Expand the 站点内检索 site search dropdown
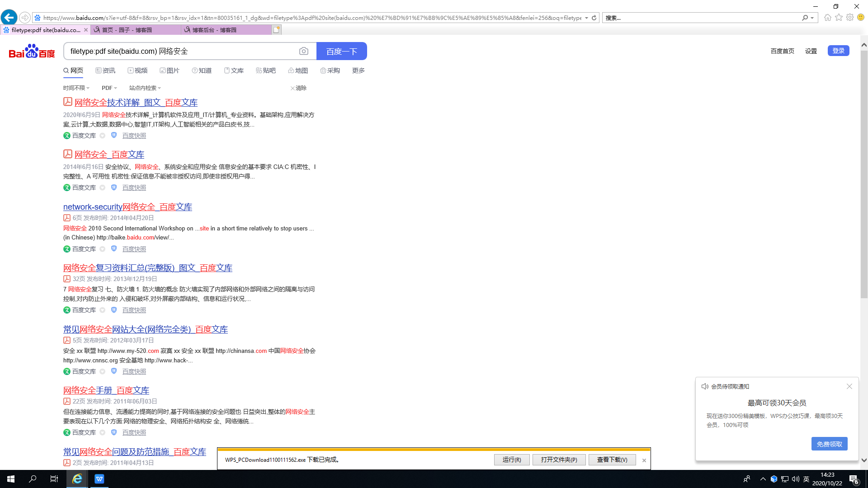The width and height of the screenshot is (868, 488). click(x=145, y=88)
